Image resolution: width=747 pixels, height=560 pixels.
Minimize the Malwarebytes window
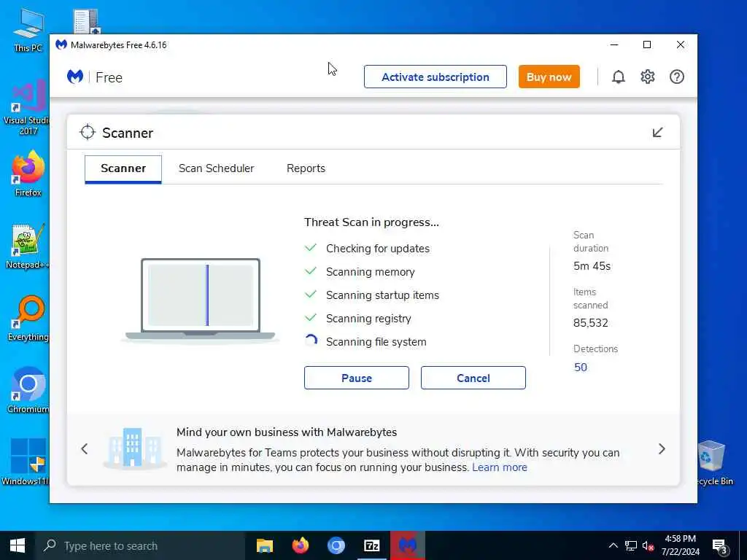click(614, 44)
